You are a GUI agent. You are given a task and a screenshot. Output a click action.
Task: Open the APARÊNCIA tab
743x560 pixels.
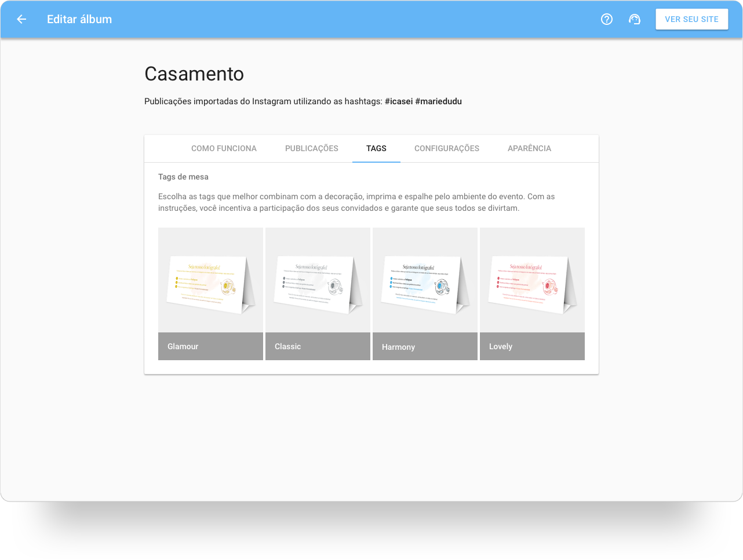(529, 148)
